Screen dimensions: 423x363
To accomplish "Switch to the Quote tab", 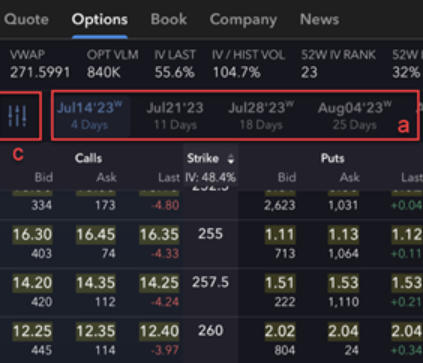I will tap(26, 19).
